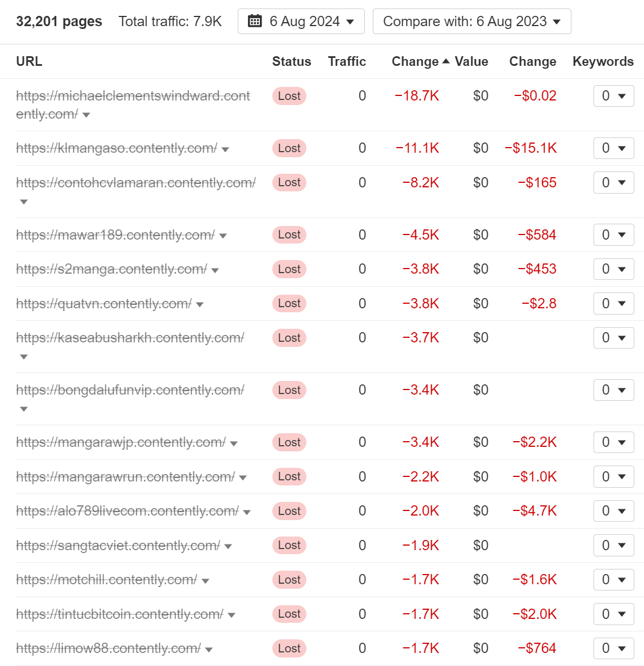Select the Traffic column header
This screenshot has width=644, height=666.
(347, 61)
